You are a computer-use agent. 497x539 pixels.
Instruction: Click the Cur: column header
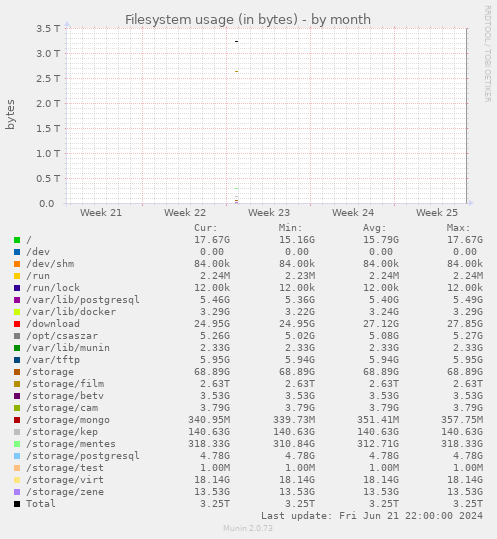pos(206,228)
